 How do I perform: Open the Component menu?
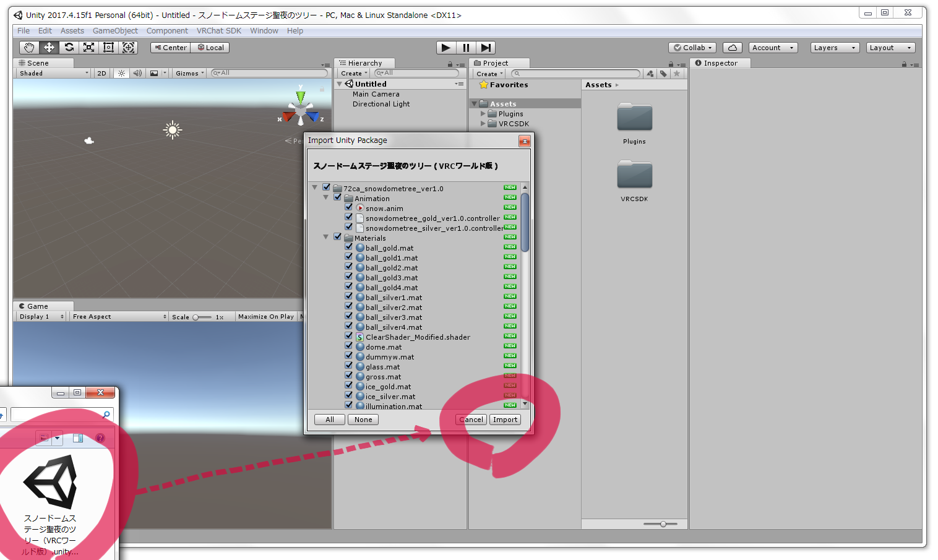[167, 31]
